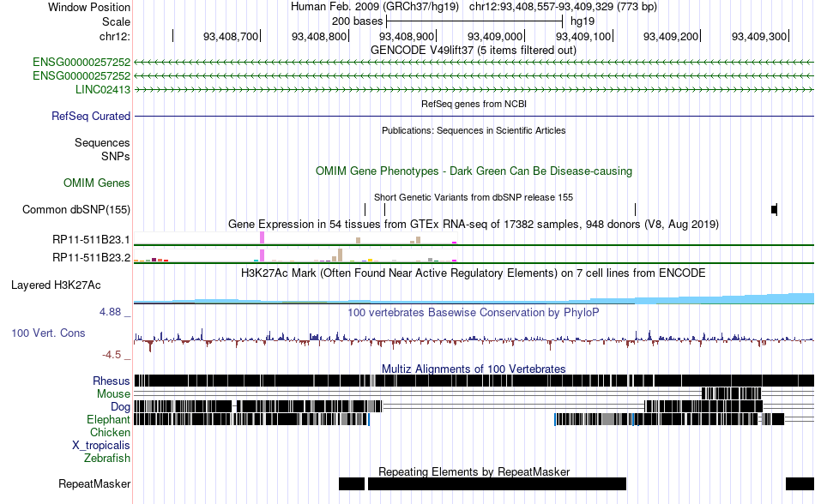
Task: Click the Publications: Sequences in Scientific Articles title
Action: (x=474, y=130)
